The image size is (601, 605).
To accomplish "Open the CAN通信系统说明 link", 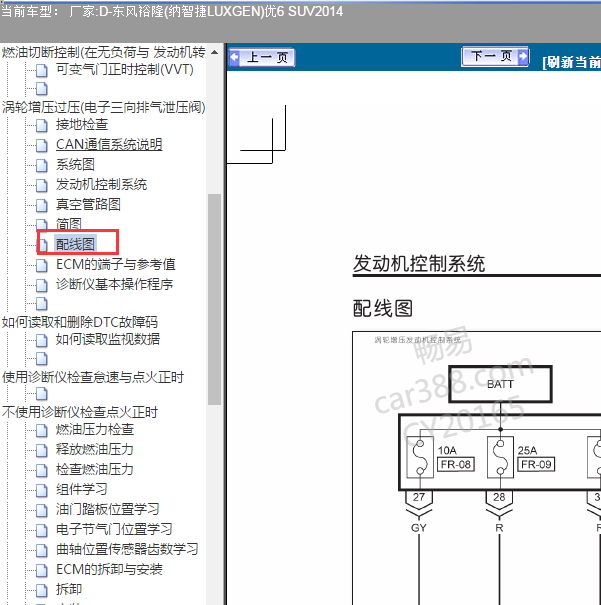I will (109, 144).
